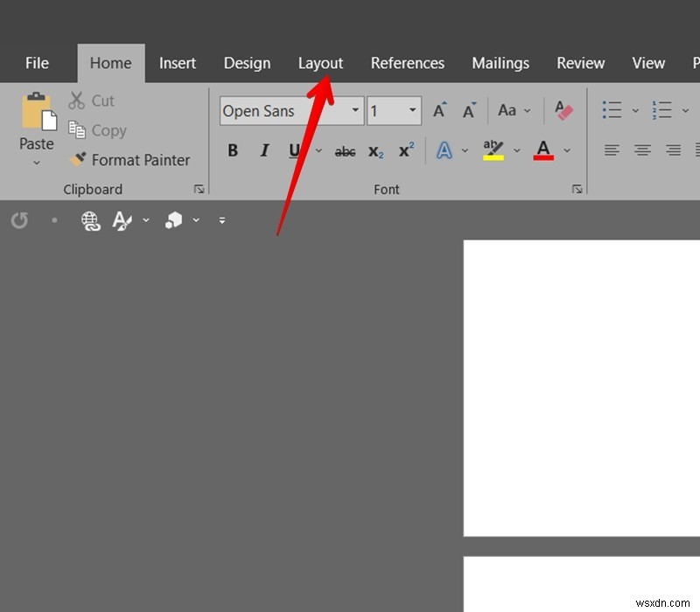Screen dimensions: 700x612
Task: Apply subscript formatting
Action: click(374, 150)
